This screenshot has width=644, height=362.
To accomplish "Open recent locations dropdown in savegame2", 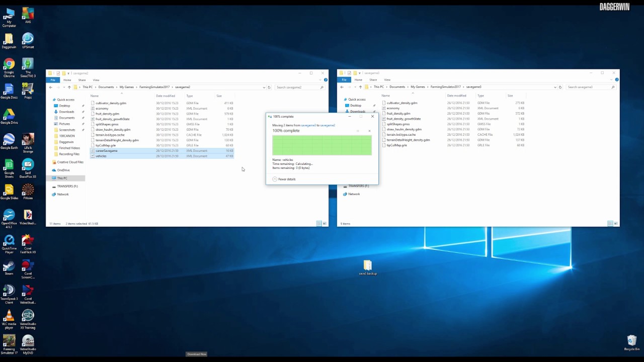I will [x=64, y=87].
